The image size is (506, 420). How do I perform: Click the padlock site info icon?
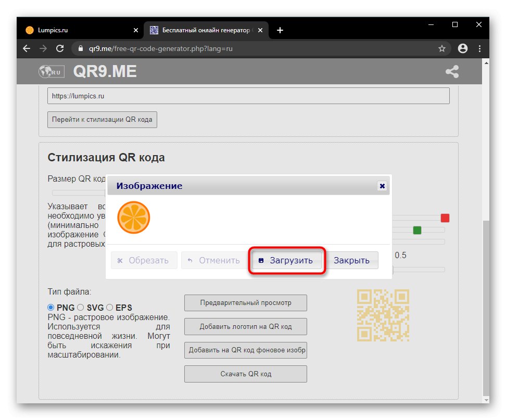(81, 49)
